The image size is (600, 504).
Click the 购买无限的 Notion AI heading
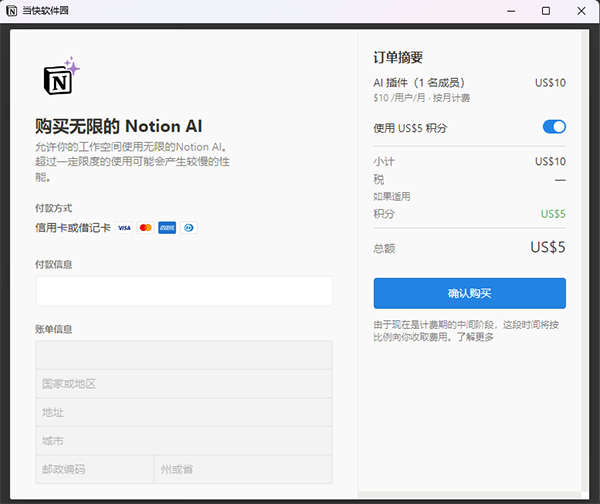coord(119,126)
